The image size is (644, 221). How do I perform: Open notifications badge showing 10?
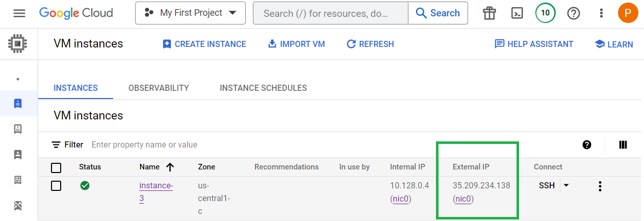pos(545,13)
